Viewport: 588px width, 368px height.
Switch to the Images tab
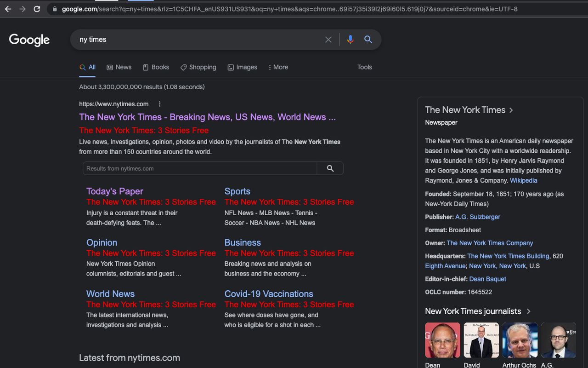pos(242,67)
